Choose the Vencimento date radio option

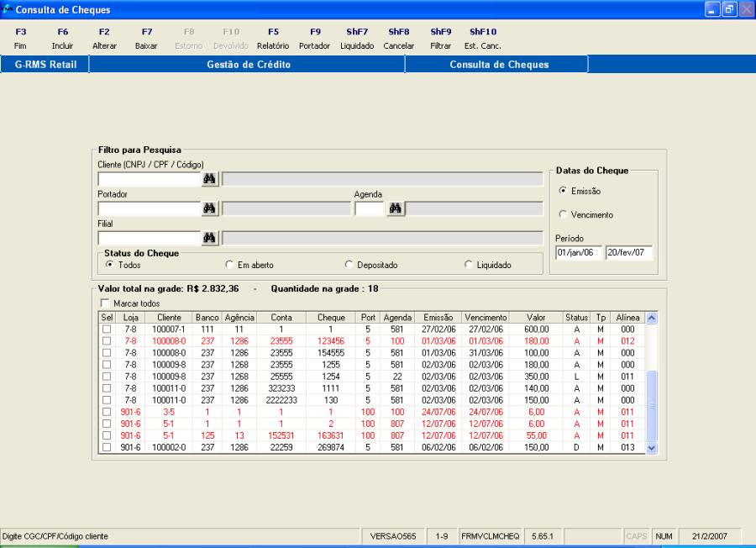563,214
